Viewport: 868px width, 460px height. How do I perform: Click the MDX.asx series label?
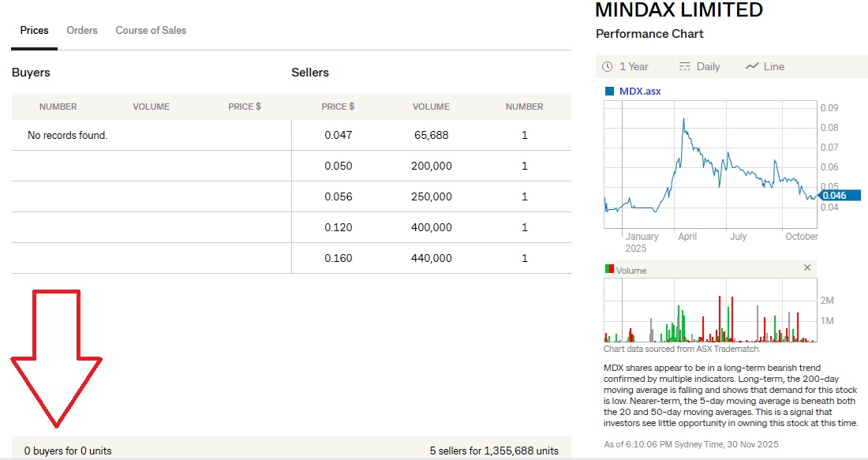coord(640,91)
